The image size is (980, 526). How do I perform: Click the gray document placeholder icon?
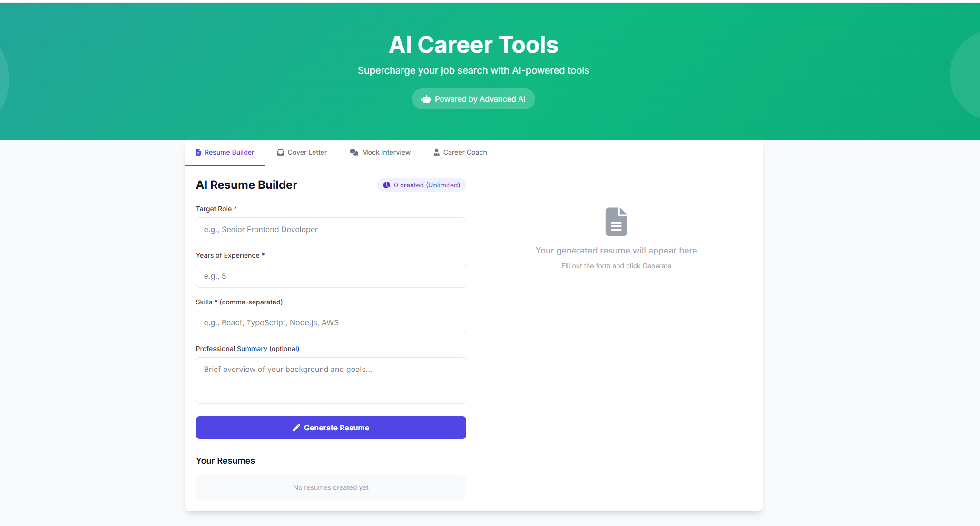[x=616, y=221]
